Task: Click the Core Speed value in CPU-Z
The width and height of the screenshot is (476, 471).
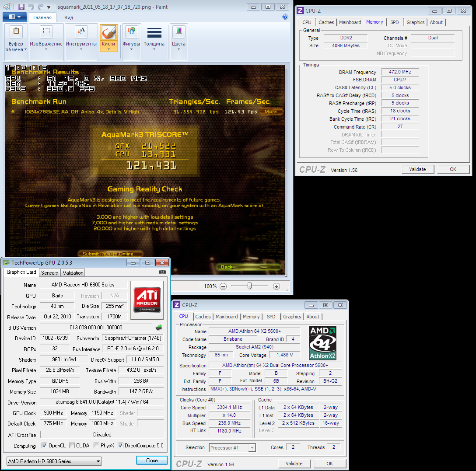Action: [229, 407]
